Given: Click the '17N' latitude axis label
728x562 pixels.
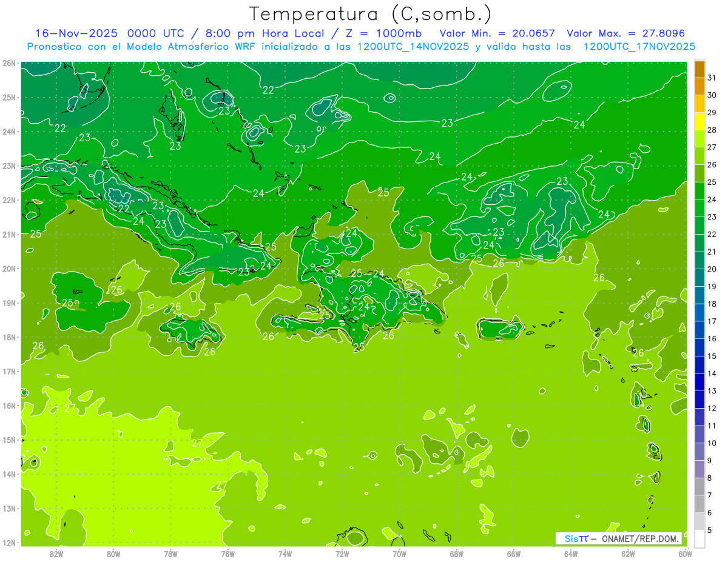Looking at the screenshot, I should pos(8,371).
